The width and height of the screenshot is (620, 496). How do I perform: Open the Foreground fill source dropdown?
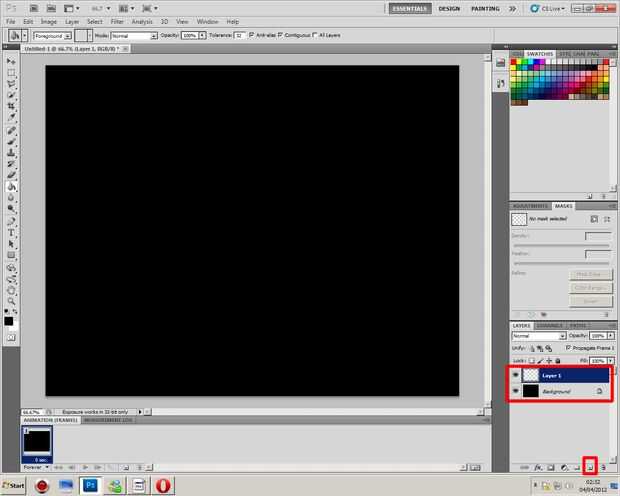[x=52, y=36]
